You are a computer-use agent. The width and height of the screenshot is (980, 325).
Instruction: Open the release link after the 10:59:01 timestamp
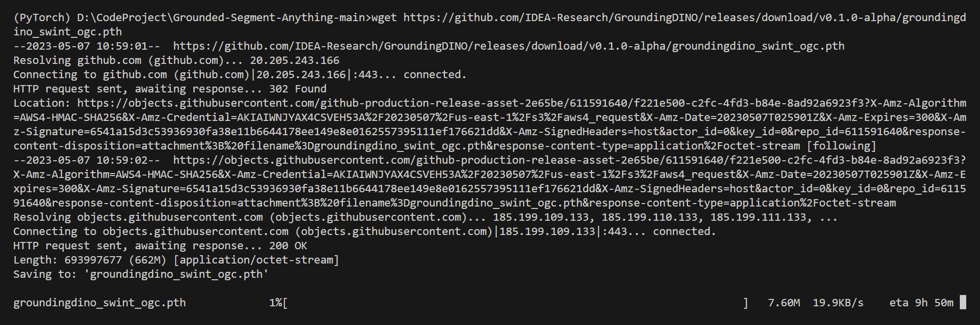(508, 46)
